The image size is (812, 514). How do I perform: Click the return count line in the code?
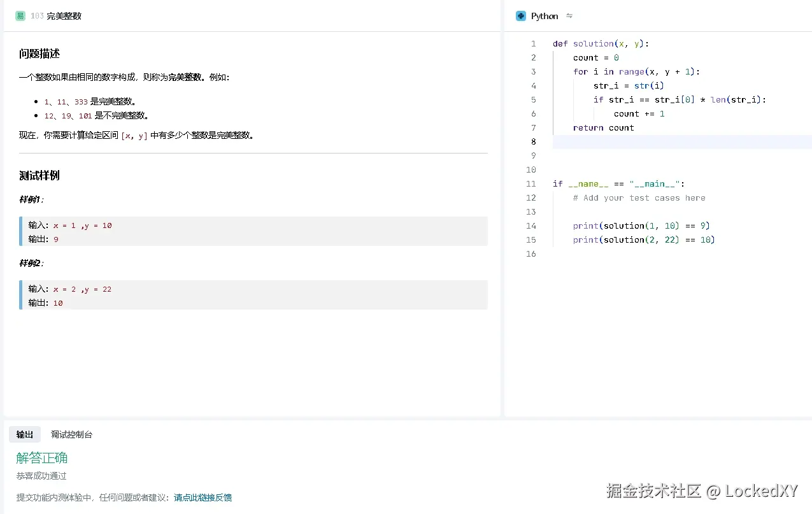[x=604, y=127]
